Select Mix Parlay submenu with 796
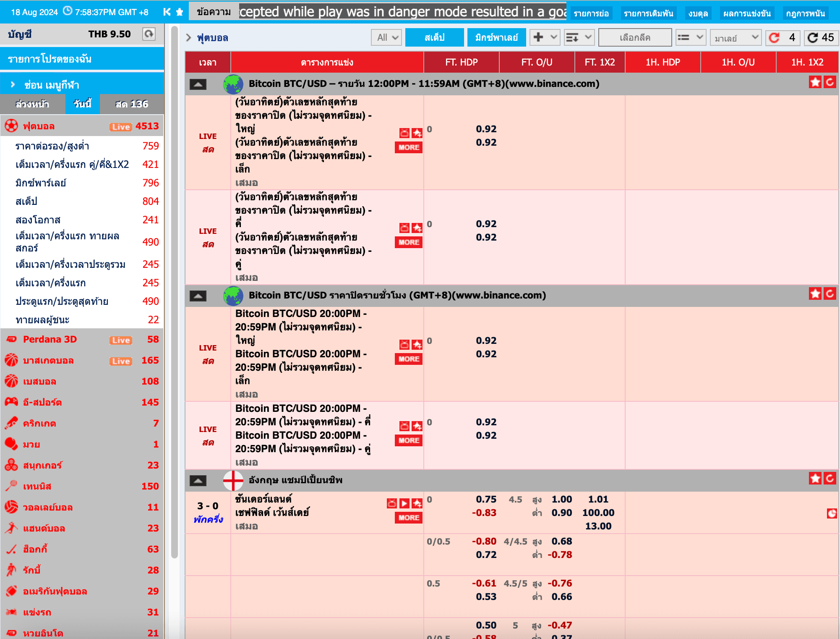The width and height of the screenshot is (840, 639). pos(82,183)
